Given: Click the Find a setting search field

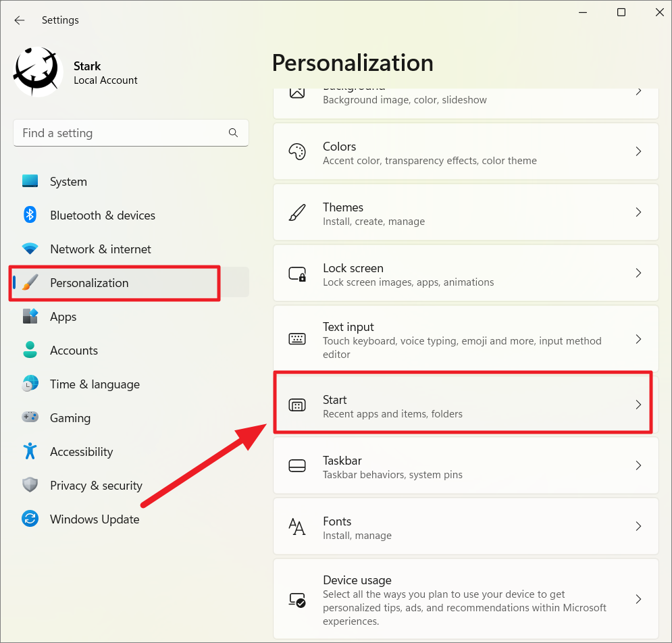Looking at the screenshot, I should coord(131,133).
